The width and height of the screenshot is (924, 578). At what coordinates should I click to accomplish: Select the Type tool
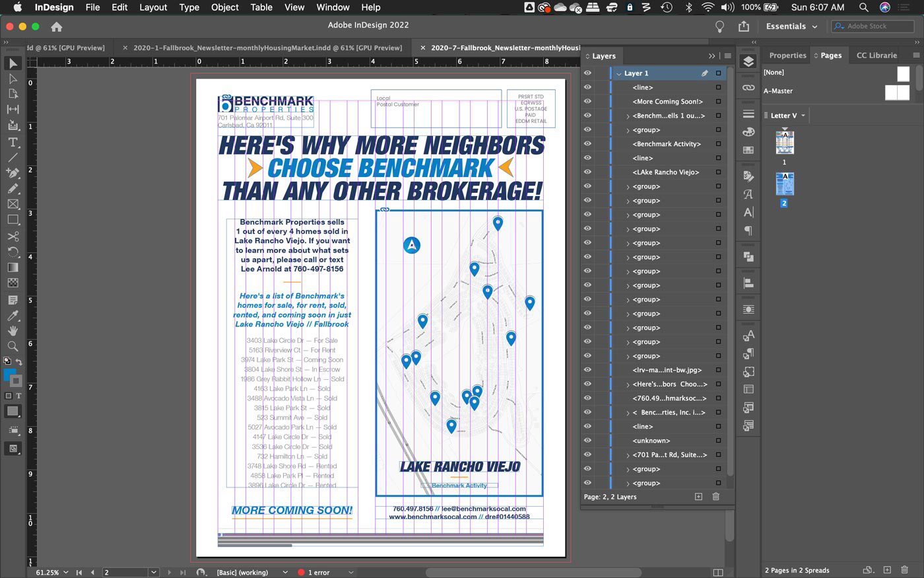(13, 142)
